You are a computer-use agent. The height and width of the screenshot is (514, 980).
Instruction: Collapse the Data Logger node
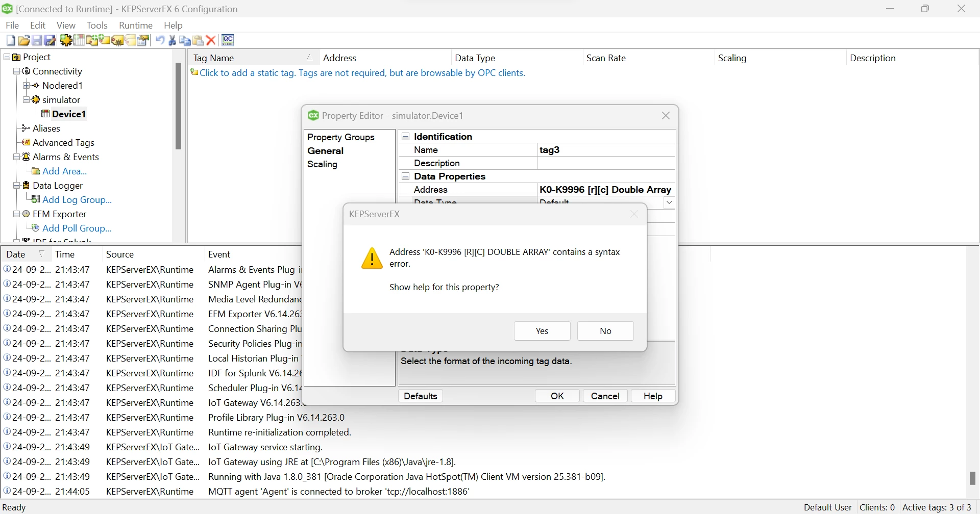pyautogui.click(x=17, y=186)
